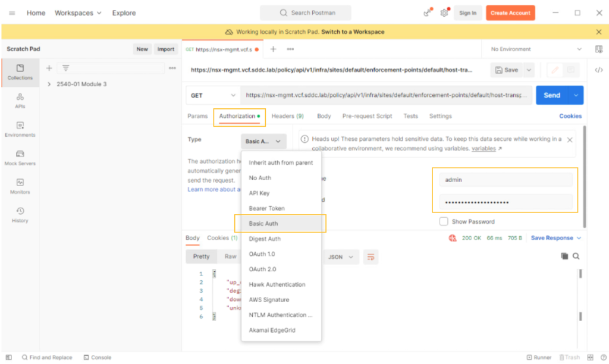Select OAuth 2.0 from the list
This screenshot has height=364, width=609.
(x=281, y=269)
